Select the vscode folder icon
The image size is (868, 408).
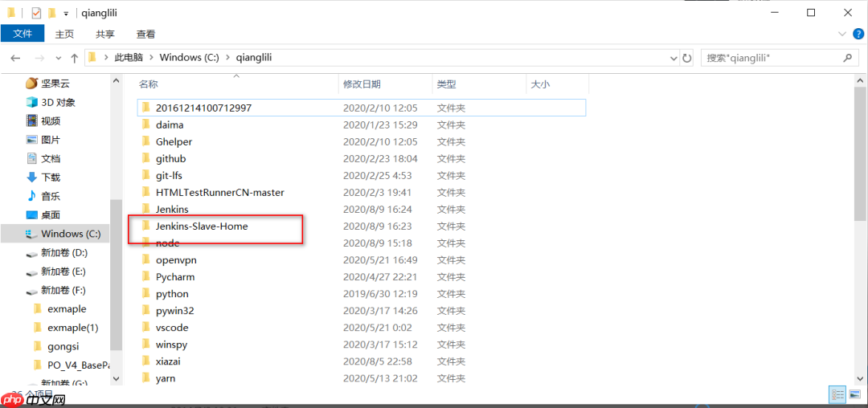(x=146, y=328)
